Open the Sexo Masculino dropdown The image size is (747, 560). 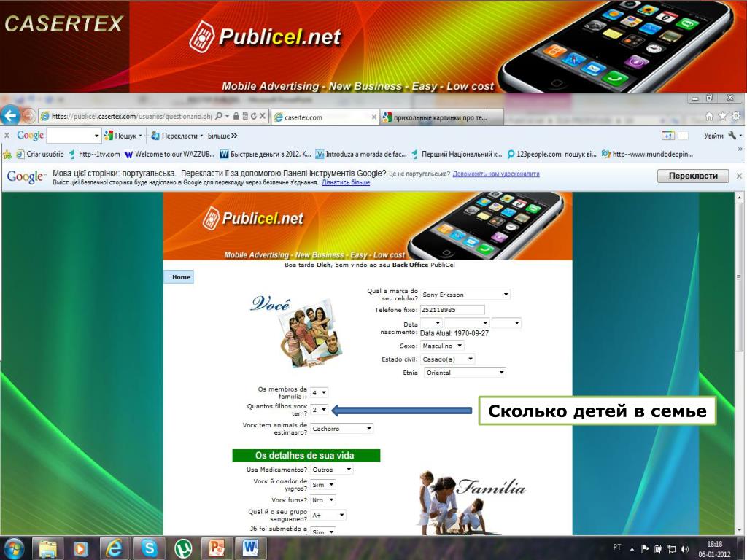pos(442,346)
